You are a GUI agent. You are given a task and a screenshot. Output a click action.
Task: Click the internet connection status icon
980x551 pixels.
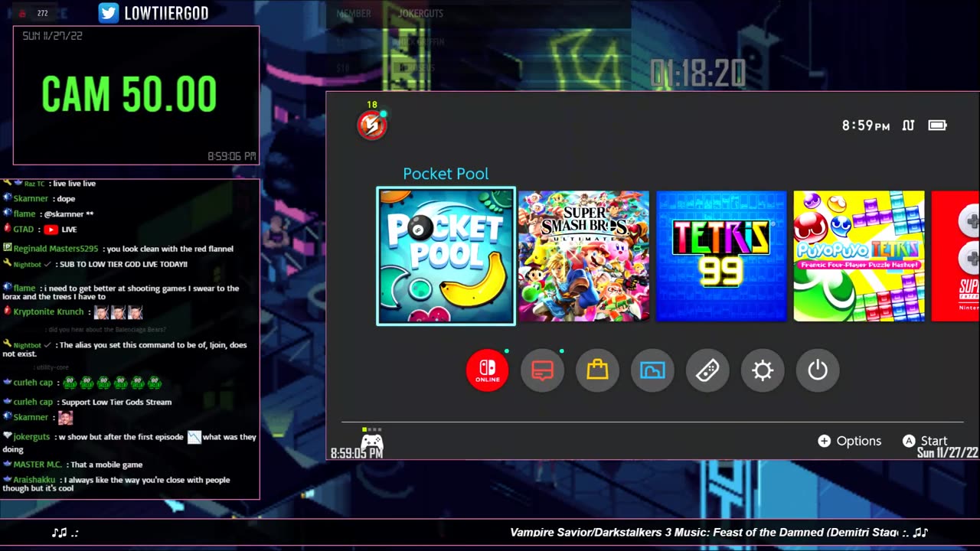coord(909,126)
